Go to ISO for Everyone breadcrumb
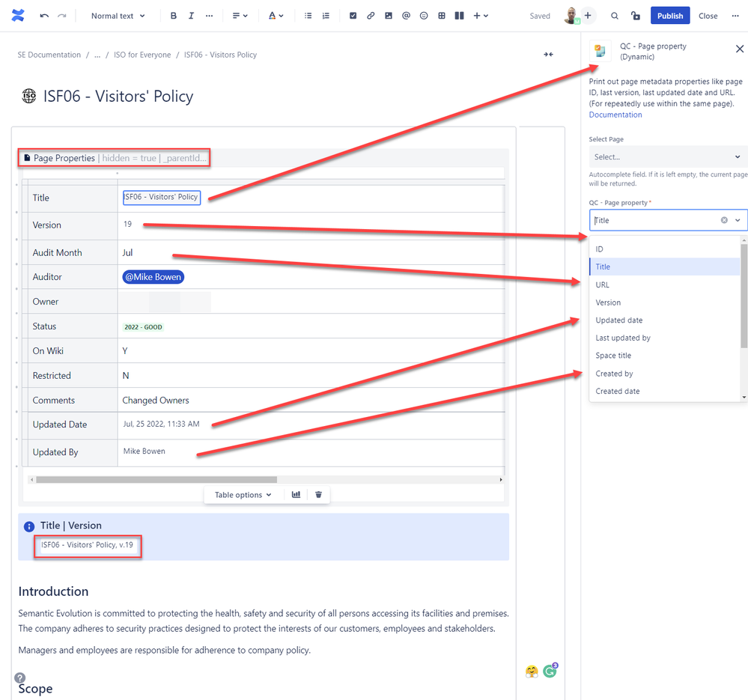The image size is (748, 700). (x=142, y=55)
